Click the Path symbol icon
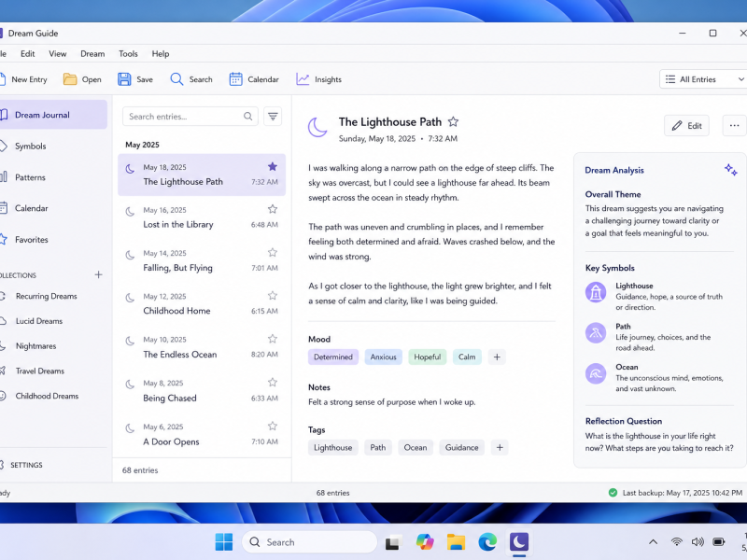This screenshot has width=747, height=560. pos(596,333)
